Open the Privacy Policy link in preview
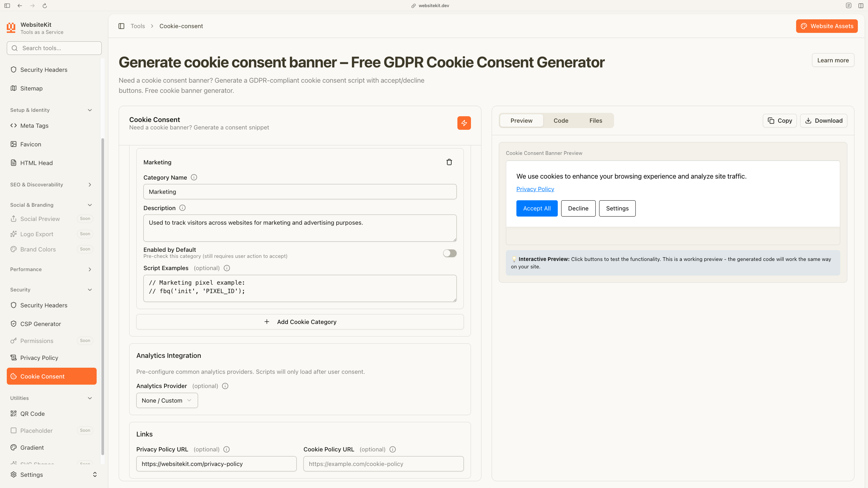The height and width of the screenshot is (488, 868). [x=535, y=189]
